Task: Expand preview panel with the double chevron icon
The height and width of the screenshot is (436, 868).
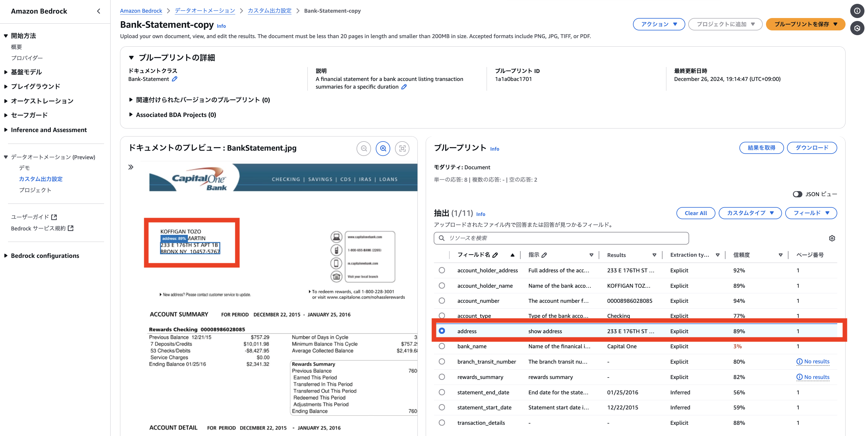Action: (131, 167)
